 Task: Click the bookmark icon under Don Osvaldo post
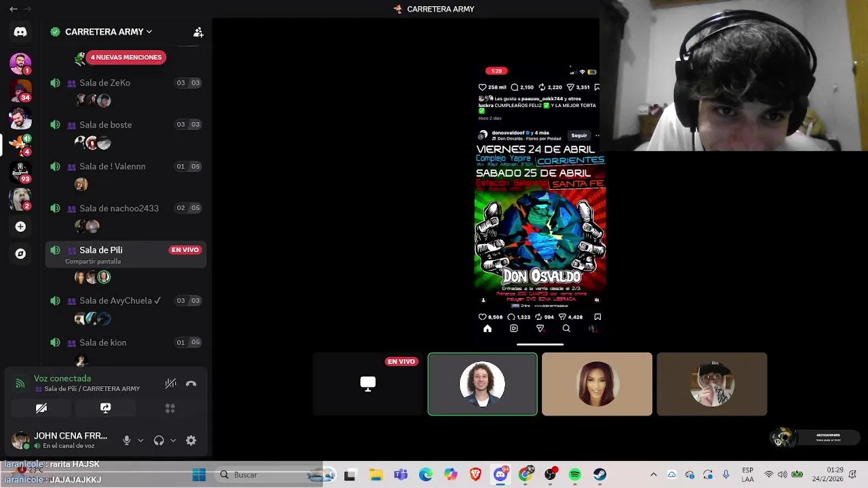(x=597, y=317)
